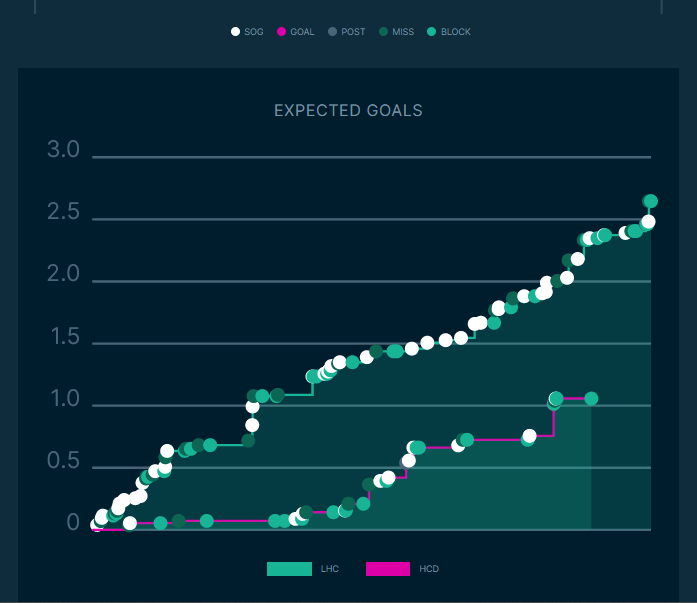Click the magenta GOAL legend dot
Image resolution: width=697 pixels, height=603 pixels.
pos(282,32)
